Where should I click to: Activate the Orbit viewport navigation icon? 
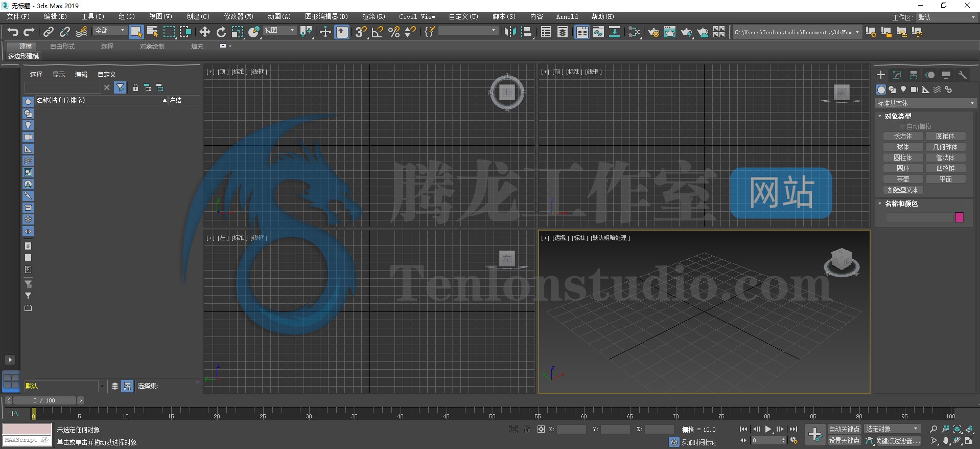pos(957,440)
